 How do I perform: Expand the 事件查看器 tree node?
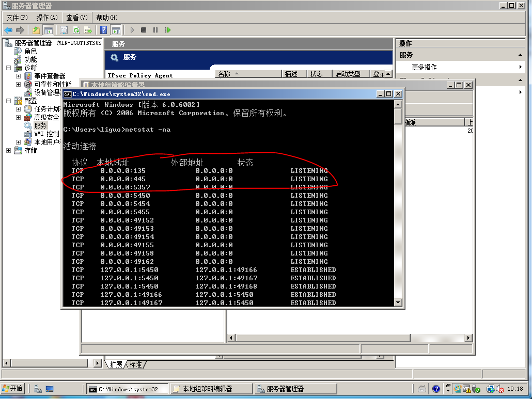(x=18, y=76)
